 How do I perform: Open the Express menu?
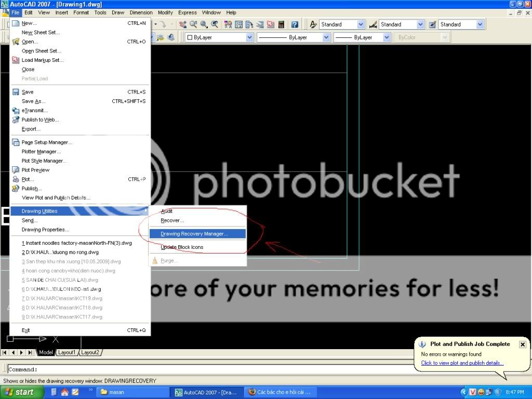(187, 12)
